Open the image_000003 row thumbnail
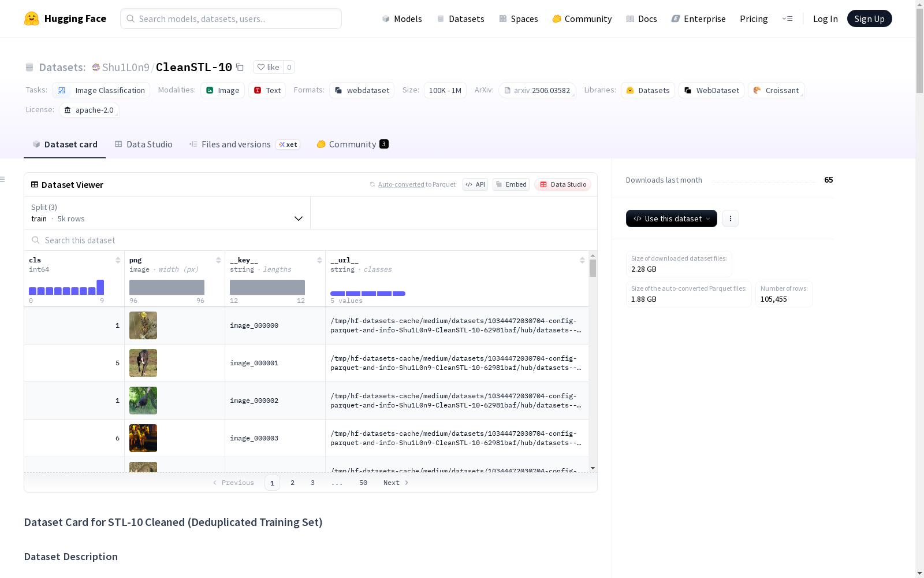 (143, 438)
